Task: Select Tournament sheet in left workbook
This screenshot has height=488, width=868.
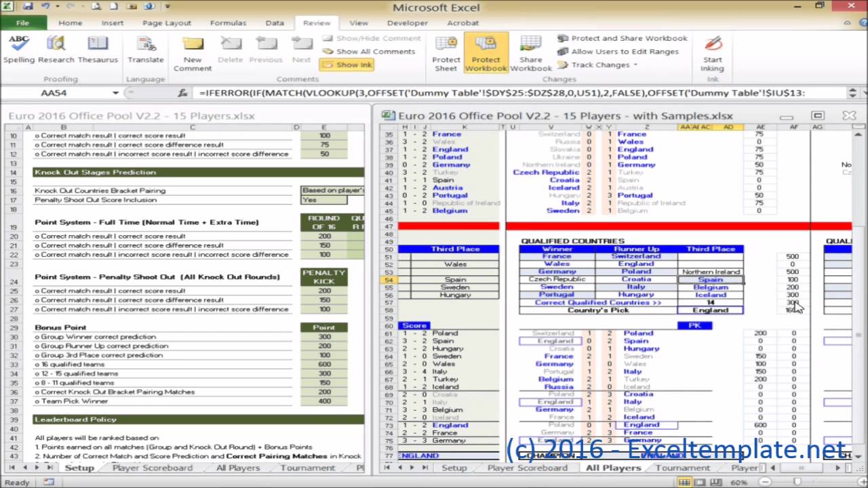Action: click(308, 468)
